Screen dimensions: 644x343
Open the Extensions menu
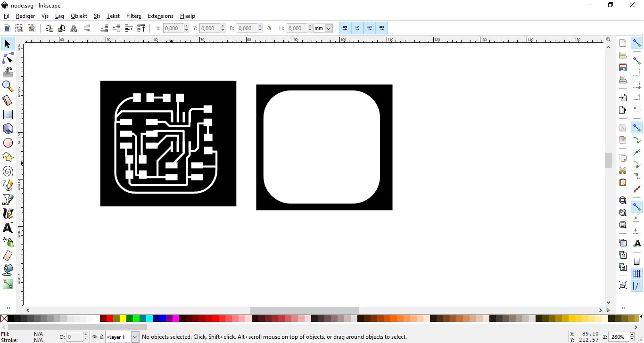click(160, 16)
